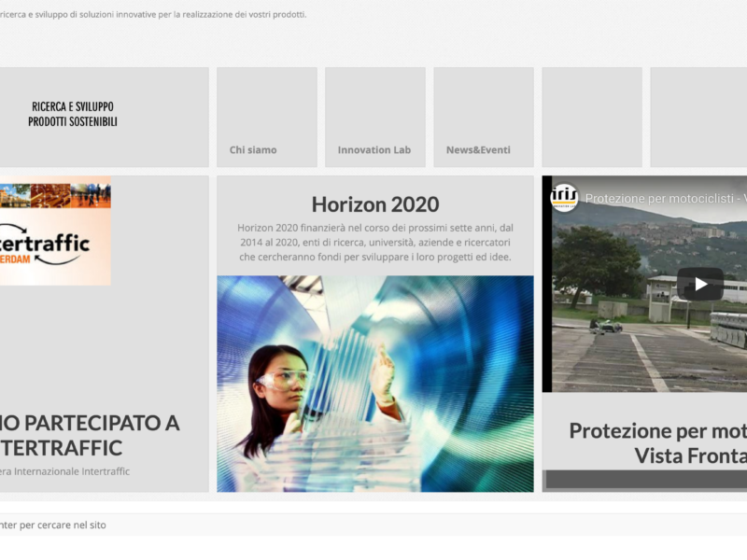Click the ricerca e sviluppo di soluzioni innovative text
This screenshot has width=747, height=560.
[153, 14]
